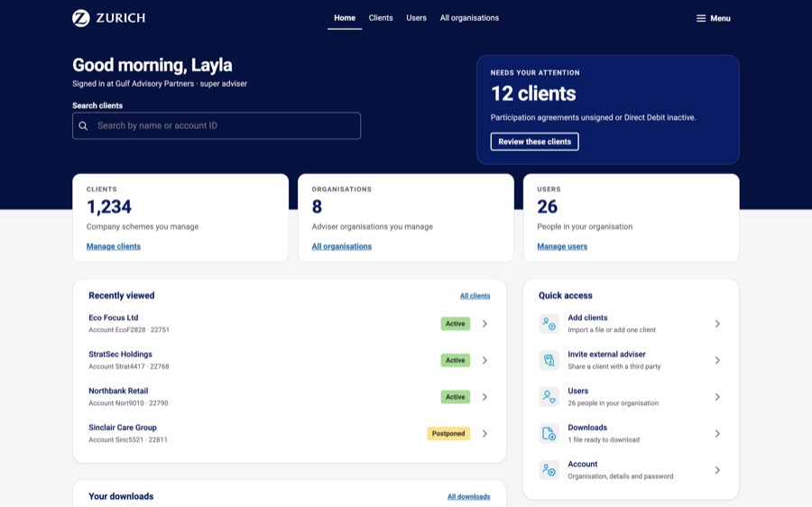The height and width of the screenshot is (507, 812).
Task: Click the Downloads quick access title
Action: (x=587, y=428)
